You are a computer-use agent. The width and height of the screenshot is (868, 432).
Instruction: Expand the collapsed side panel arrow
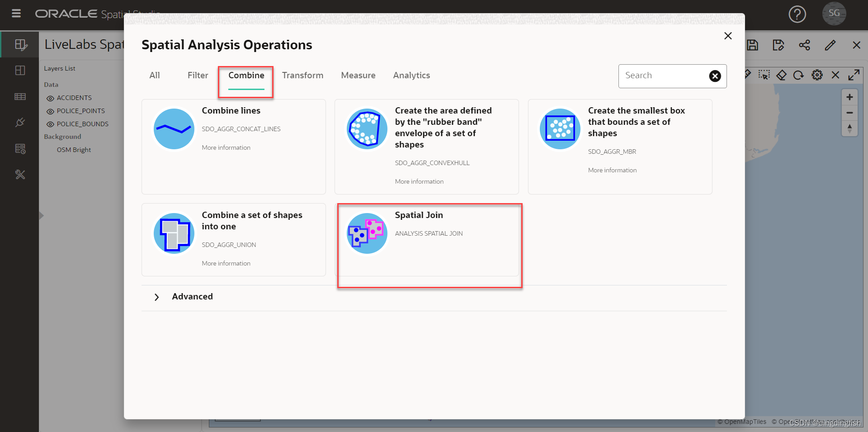41,215
